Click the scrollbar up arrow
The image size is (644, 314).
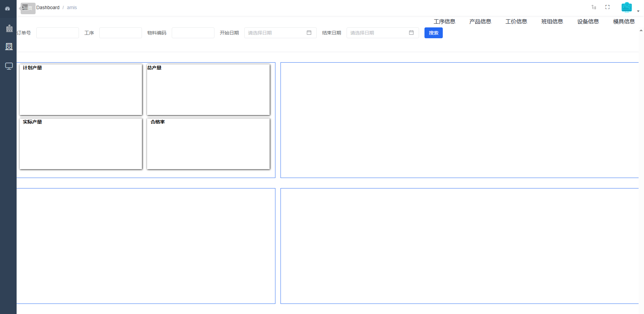point(641,30)
